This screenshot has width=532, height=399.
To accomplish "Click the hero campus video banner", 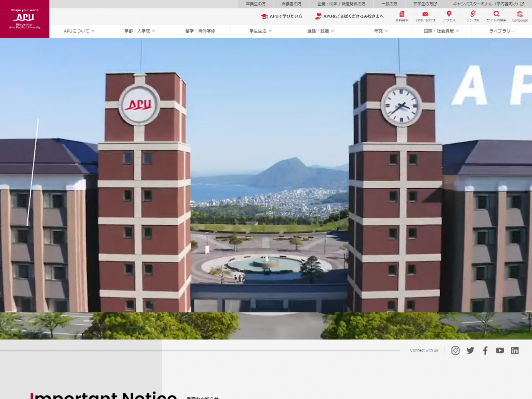I will pos(266,189).
